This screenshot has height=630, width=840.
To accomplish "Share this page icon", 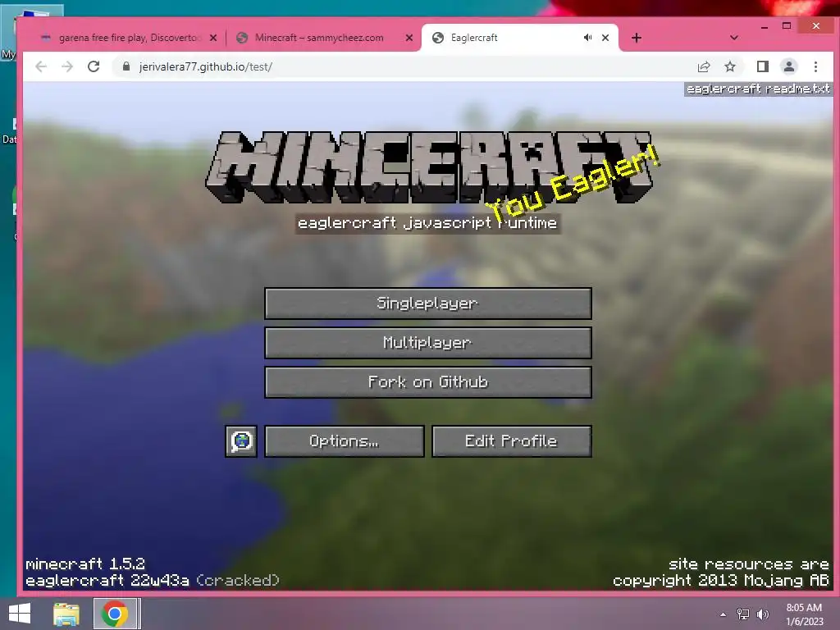I will [x=703, y=66].
